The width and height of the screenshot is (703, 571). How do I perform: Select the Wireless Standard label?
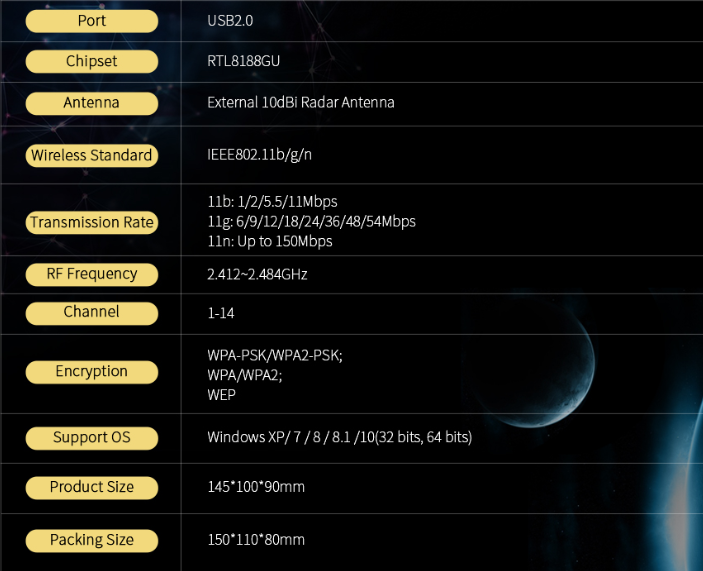(x=91, y=156)
